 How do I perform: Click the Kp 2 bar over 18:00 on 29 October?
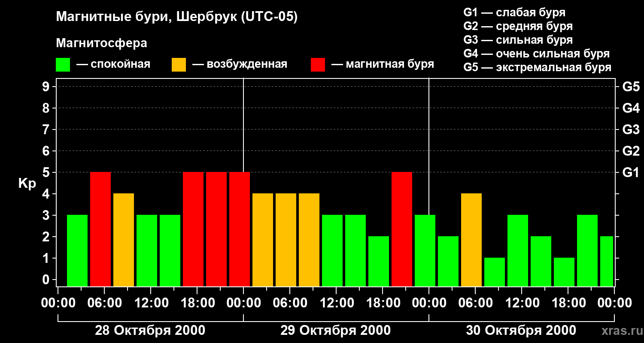379,261
